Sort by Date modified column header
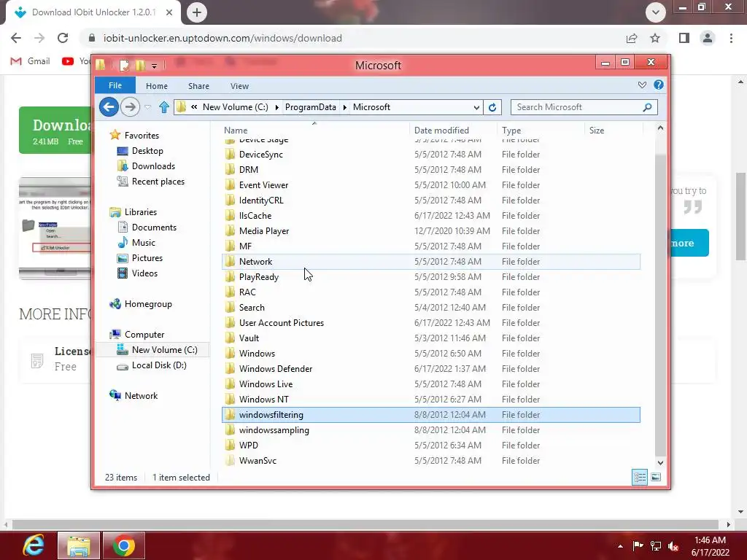 click(x=453, y=130)
